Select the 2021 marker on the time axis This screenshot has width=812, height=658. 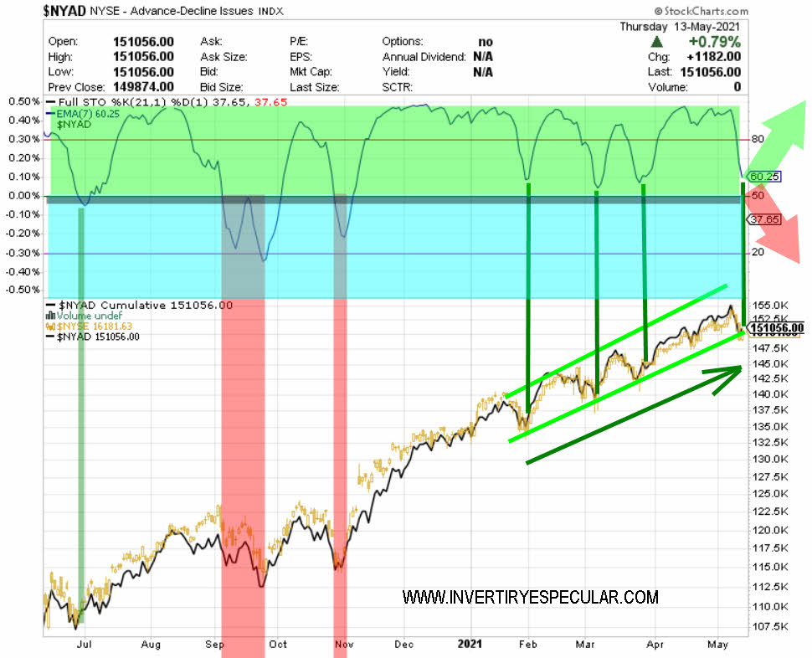coord(471,644)
